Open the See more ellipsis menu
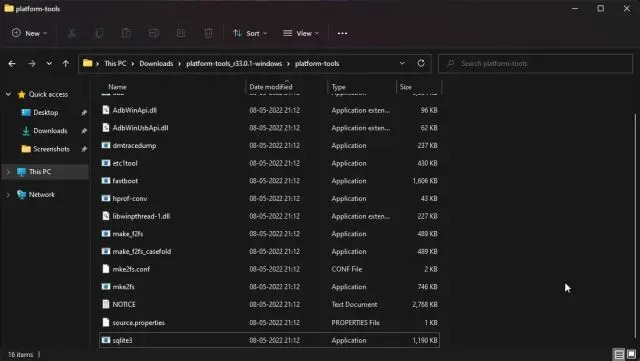The width and height of the screenshot is (640, 361). (342, 33)
